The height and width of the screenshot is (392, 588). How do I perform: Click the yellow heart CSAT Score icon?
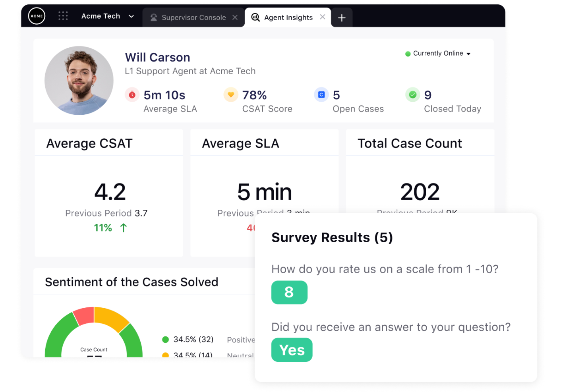[231, 95]
